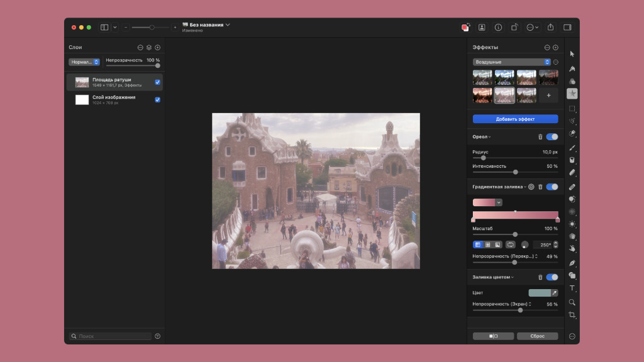
Task: Disable the Заливка цветом effect switch
Action: click(x=552, y=277)
